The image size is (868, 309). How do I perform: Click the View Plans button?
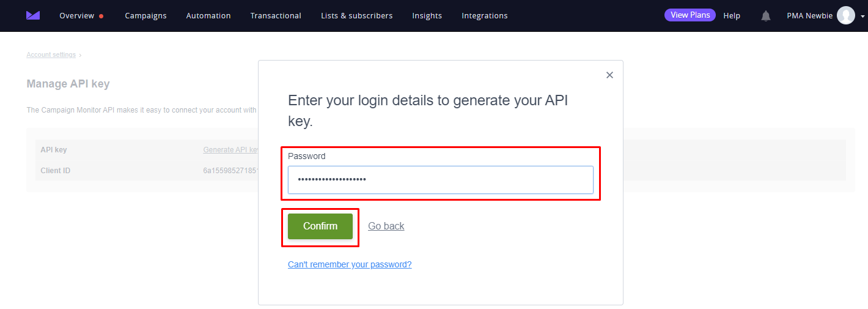coord(690,15)
